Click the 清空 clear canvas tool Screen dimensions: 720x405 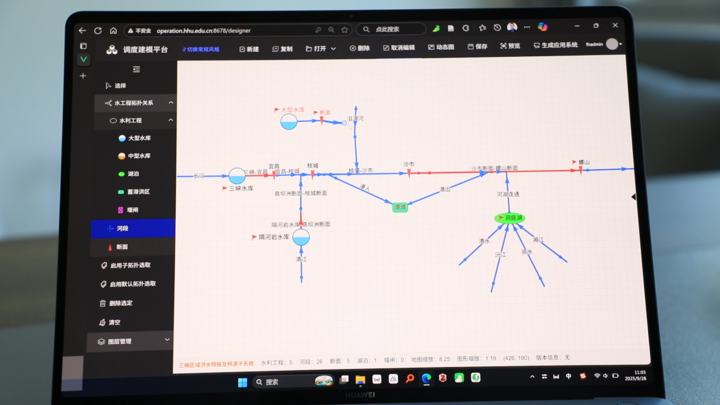click(114, 322)
